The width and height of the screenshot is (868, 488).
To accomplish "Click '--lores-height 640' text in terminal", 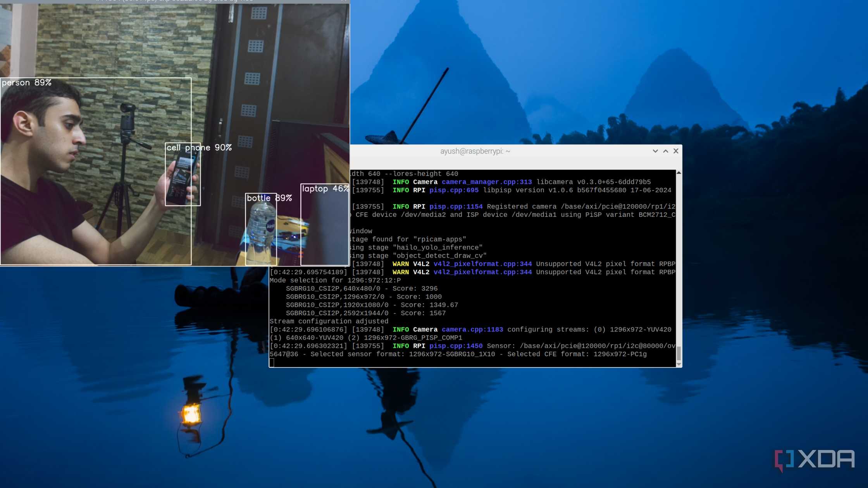I will (421, 174).
